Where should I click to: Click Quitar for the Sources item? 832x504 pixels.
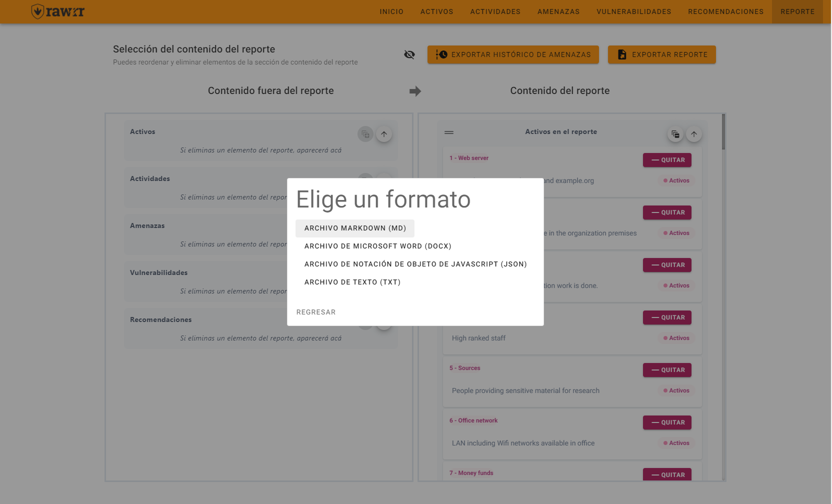point(667,370)
